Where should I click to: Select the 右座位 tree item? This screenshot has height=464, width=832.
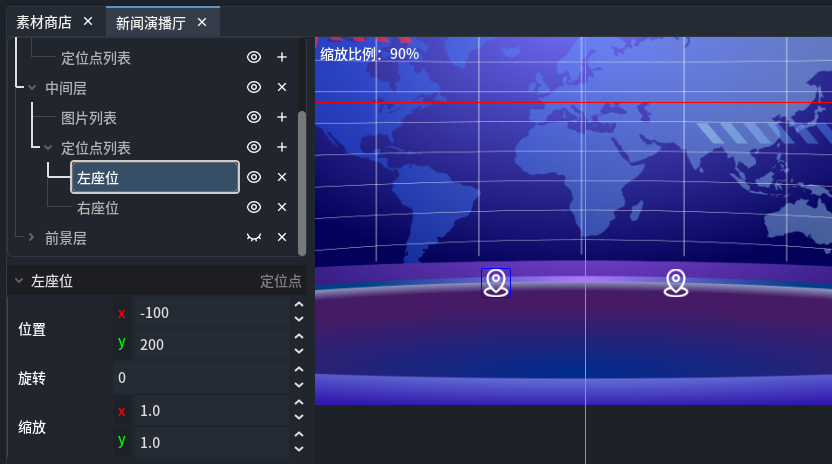(98, 208)
